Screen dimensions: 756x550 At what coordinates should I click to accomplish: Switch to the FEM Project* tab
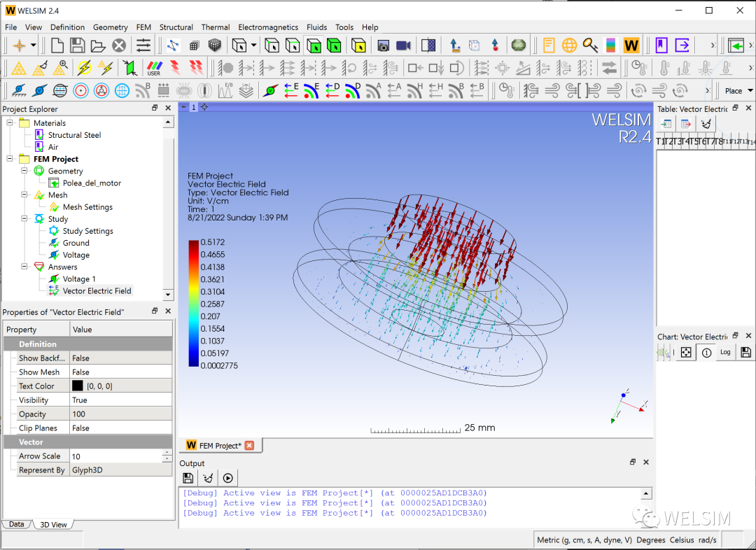[220, 446]
